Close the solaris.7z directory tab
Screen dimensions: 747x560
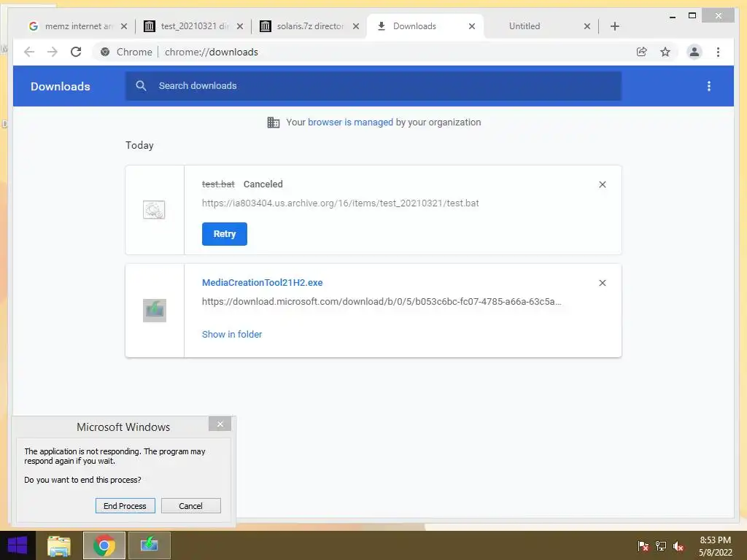[356, 26]
